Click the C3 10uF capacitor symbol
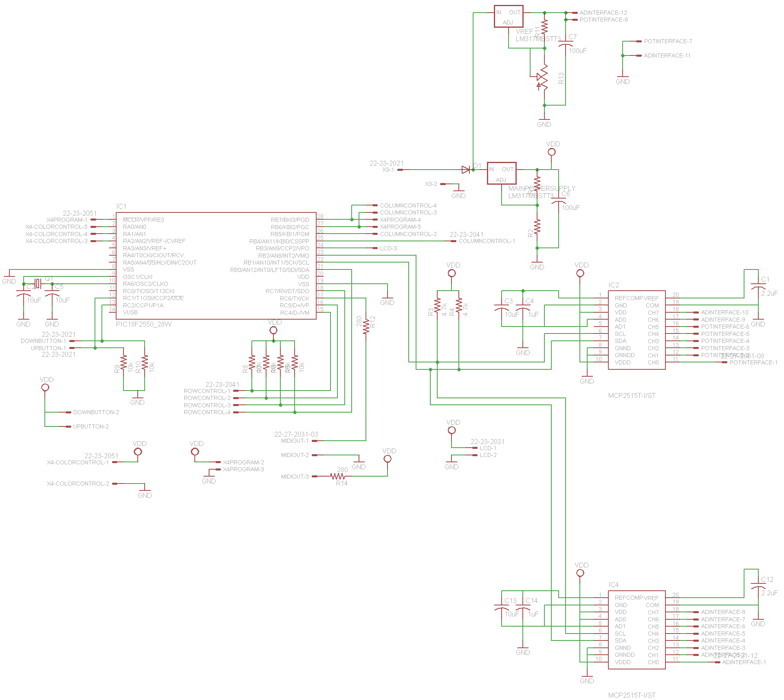Screen dimensions: 784x700 (x=502, y=307)
